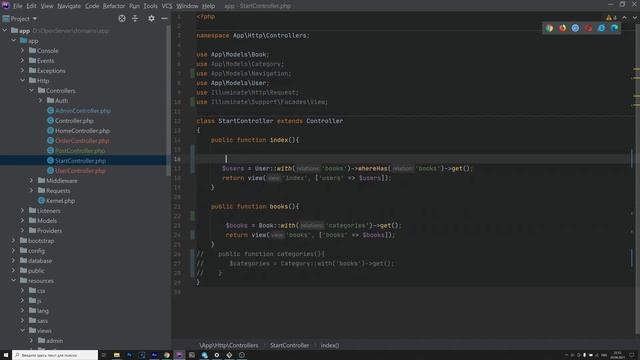Expand the Auth folder
This screenshot has width=640, height=360.
40,100
